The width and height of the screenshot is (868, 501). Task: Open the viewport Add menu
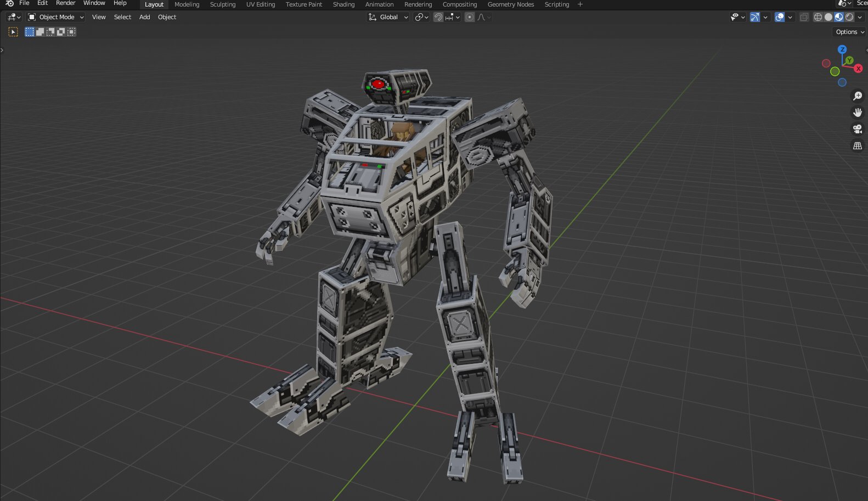[145, 17]
